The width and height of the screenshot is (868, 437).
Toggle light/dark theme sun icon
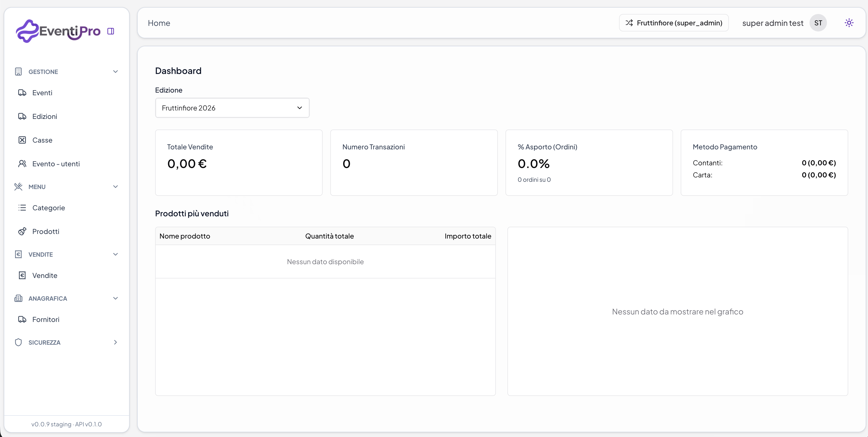pyautogui.click(x=849, y=23)
